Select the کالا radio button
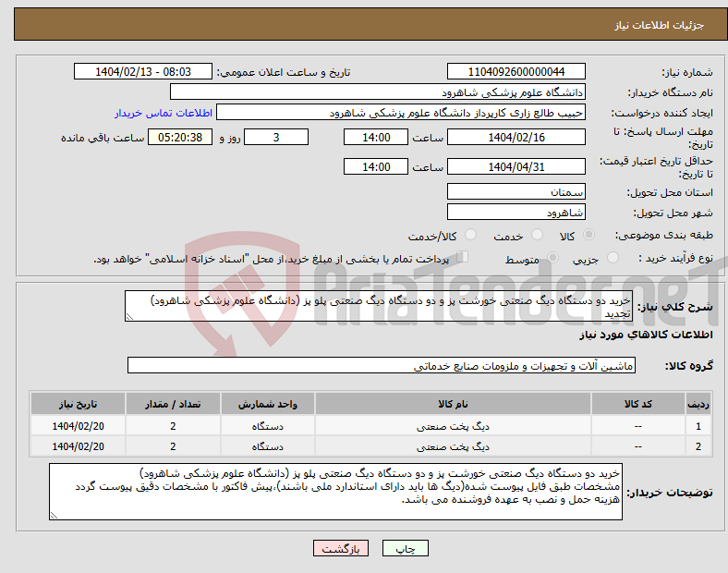This screenshot has height=573, width=728. pos(588,235)
